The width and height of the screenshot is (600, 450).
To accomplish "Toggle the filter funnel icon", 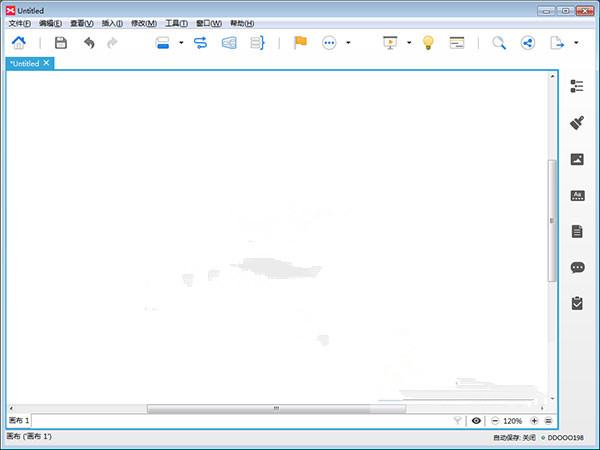I will coord(457,421).
